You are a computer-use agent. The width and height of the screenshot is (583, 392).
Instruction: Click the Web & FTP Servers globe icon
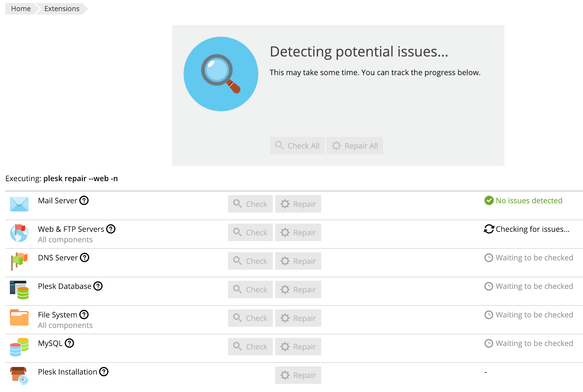19,233
